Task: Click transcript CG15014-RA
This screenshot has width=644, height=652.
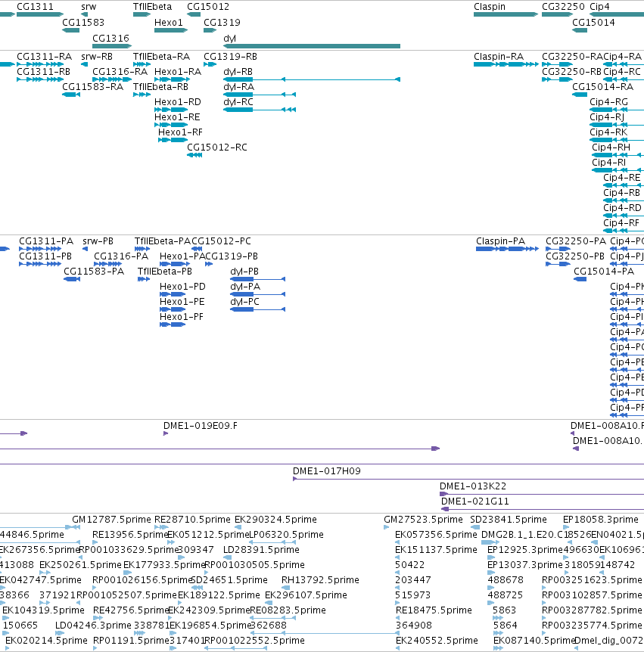Action: (580, 95)
